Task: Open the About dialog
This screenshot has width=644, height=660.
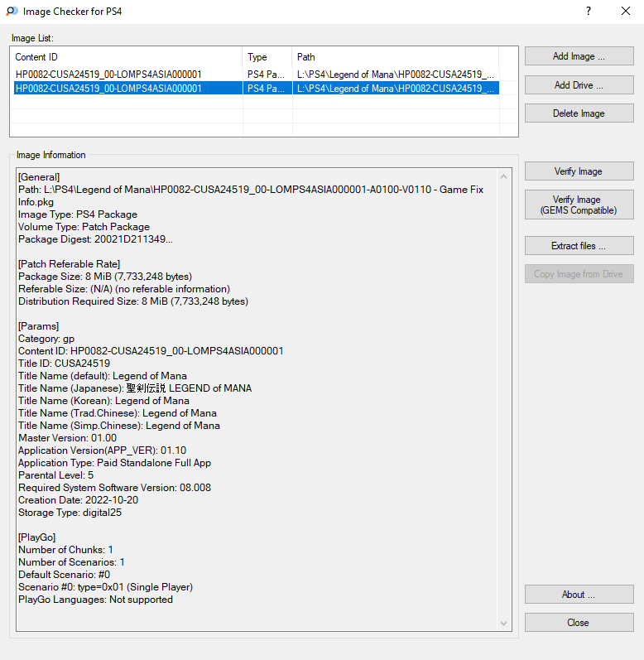Action: [579, 595]
